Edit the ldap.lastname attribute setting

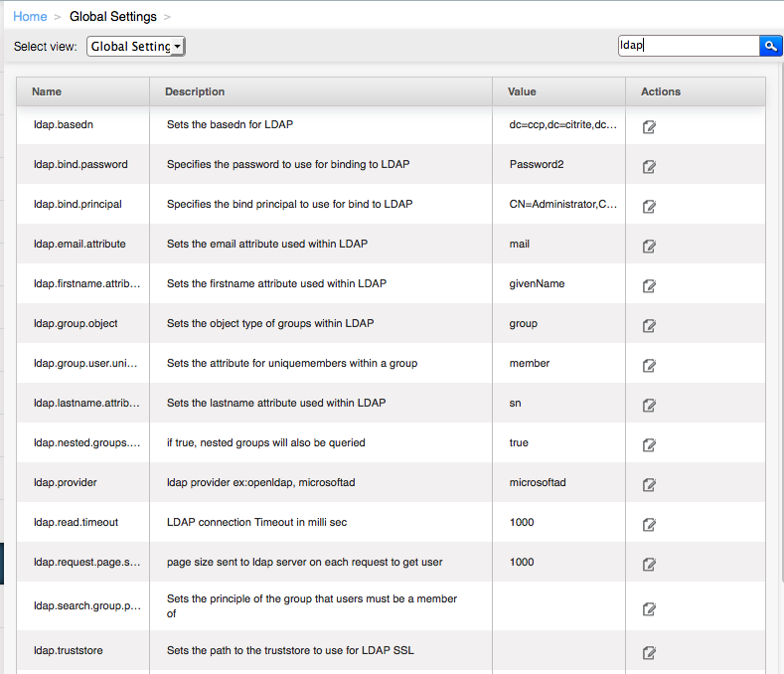tap(649, 405)
